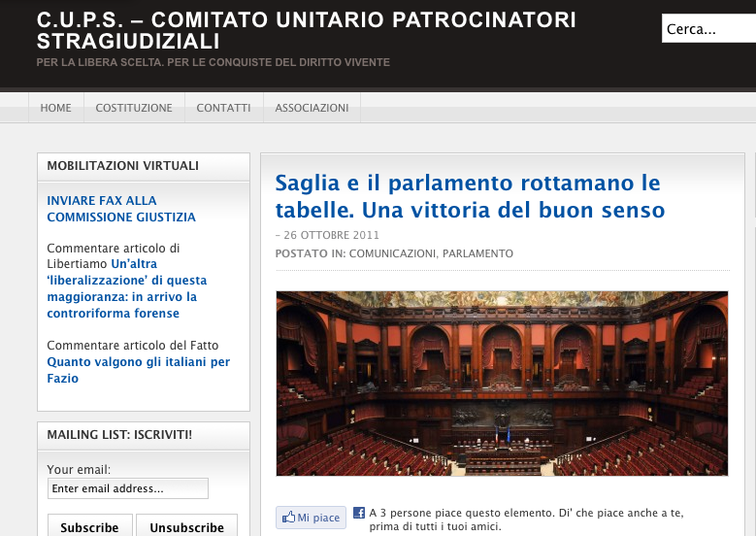Open the COSTITUZIONE menu item
The height and width of the screenshot is (536, 756).
click(134, 108)
